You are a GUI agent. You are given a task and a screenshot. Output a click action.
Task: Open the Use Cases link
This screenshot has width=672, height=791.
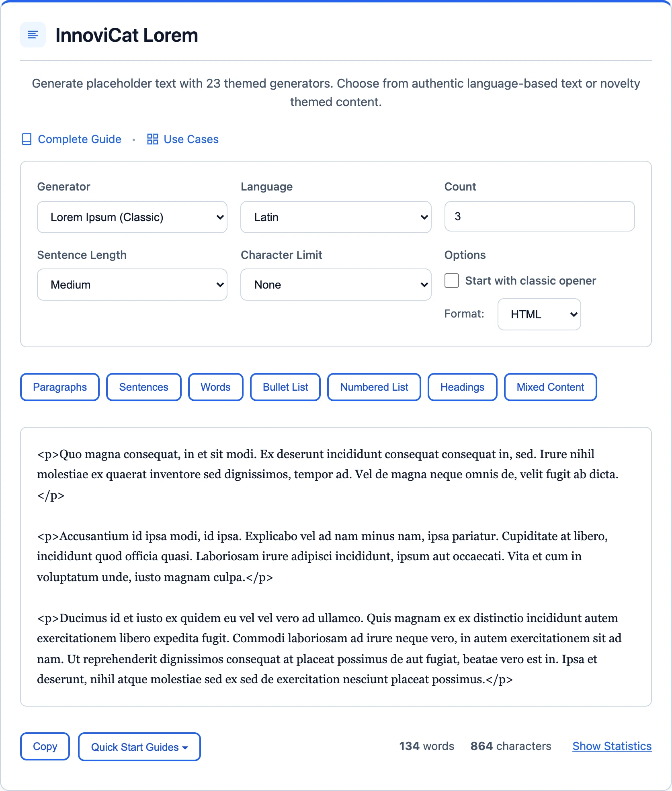(x=191, y=139)
